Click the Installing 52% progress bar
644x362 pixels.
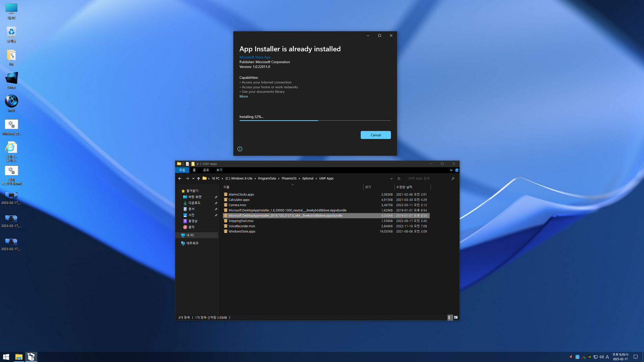315,120
